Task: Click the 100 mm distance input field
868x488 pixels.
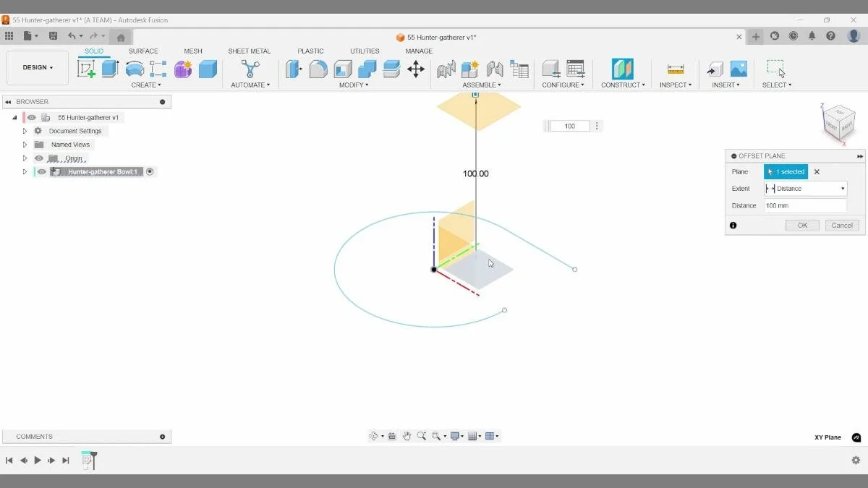Action: (805, 205)
